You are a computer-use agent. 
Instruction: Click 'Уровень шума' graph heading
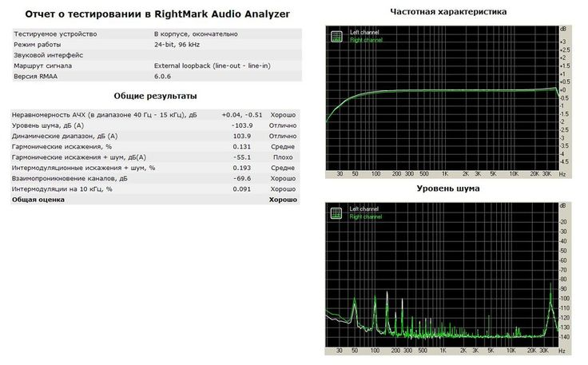point(448,188)
